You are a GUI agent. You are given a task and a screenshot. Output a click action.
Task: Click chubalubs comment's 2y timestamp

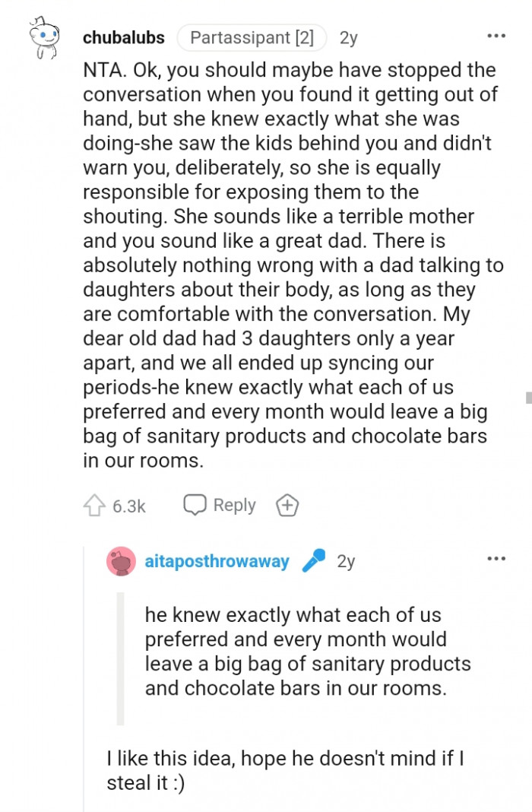349,37
